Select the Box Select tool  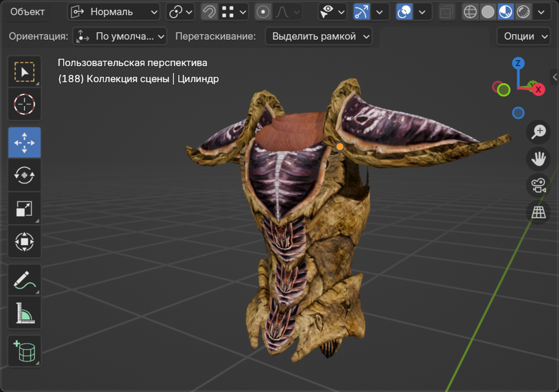[x=24, y=72]
